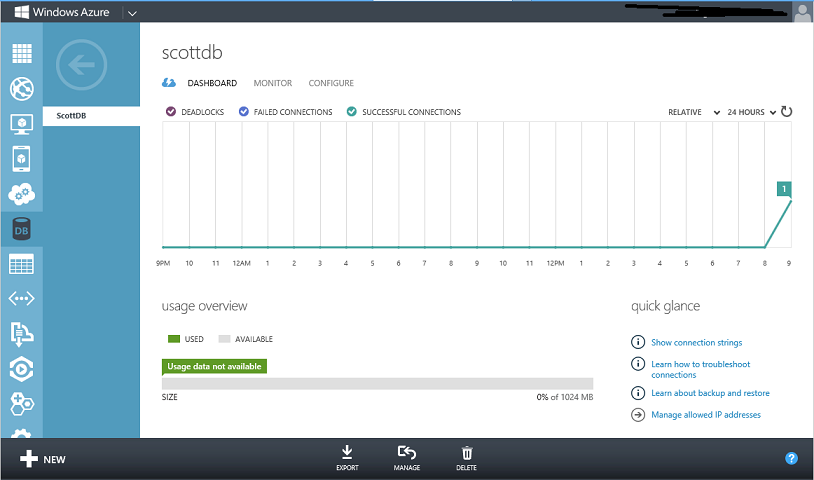Open All Items grid icon in sidebar
The height and width of the screenshot is (480, 814).
tap(22, 53)
